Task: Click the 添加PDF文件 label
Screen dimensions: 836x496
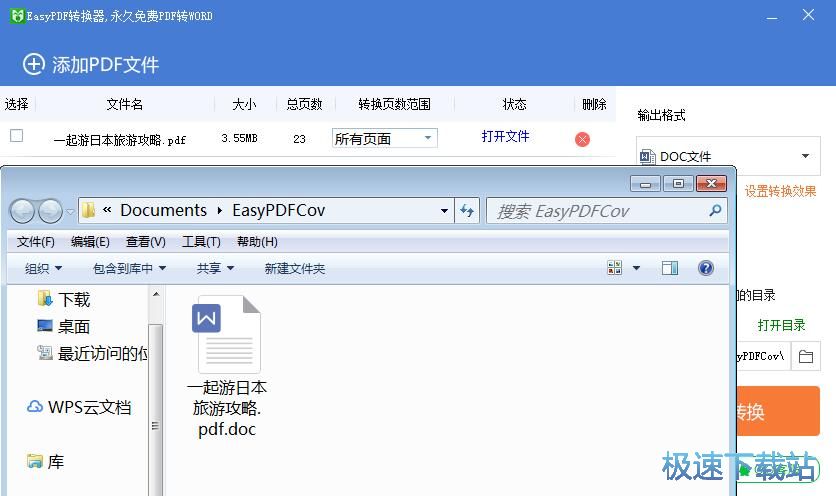Action: click(x=105, y=65)
